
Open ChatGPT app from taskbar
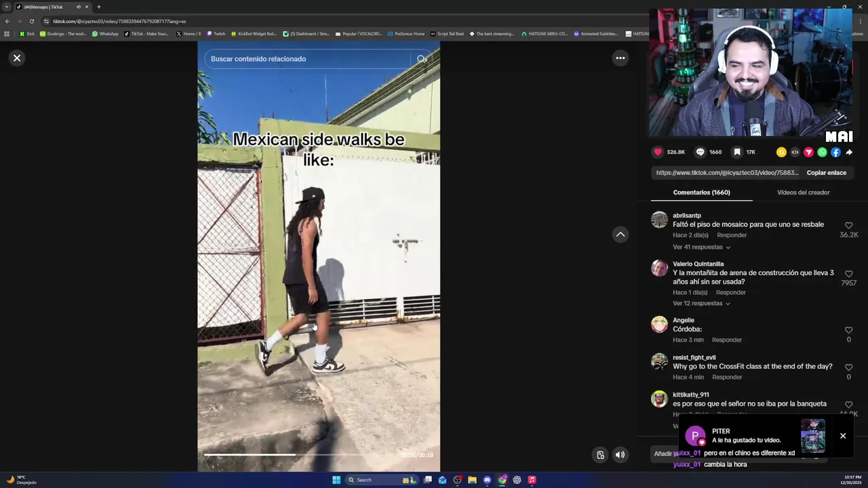517,480
